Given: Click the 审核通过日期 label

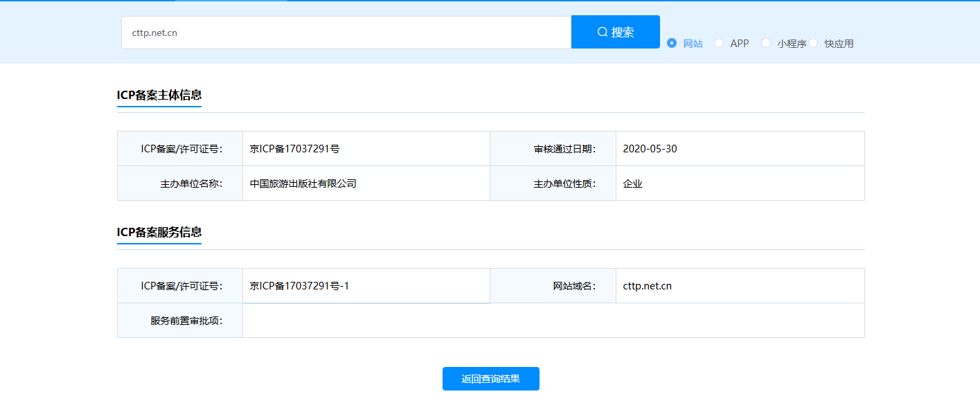Looking at the screenshot, I should pyautogui.click(x=564, y=148).
